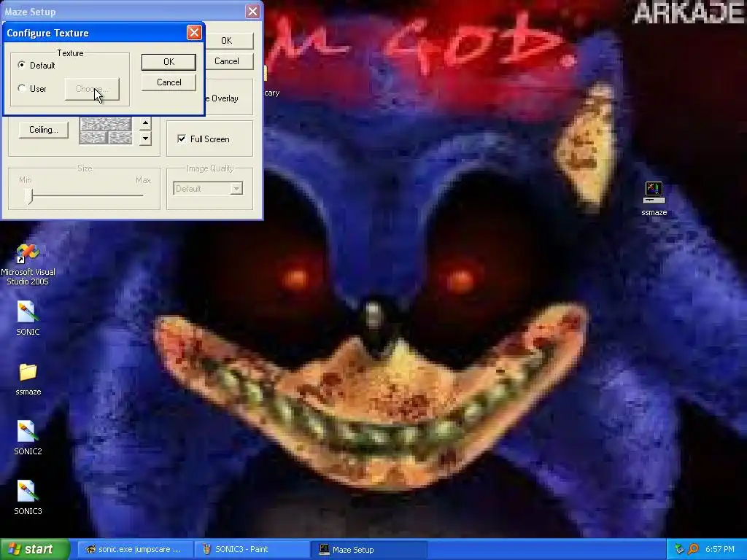Viewport: 747px width, 560px height.
Task: Open the Image Quality dropdown
Action: tap(236, 189)
